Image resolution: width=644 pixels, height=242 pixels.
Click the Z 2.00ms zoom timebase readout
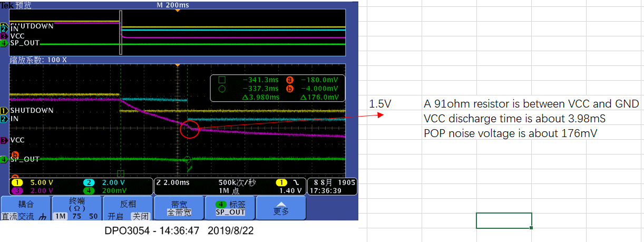pos(172,182)
